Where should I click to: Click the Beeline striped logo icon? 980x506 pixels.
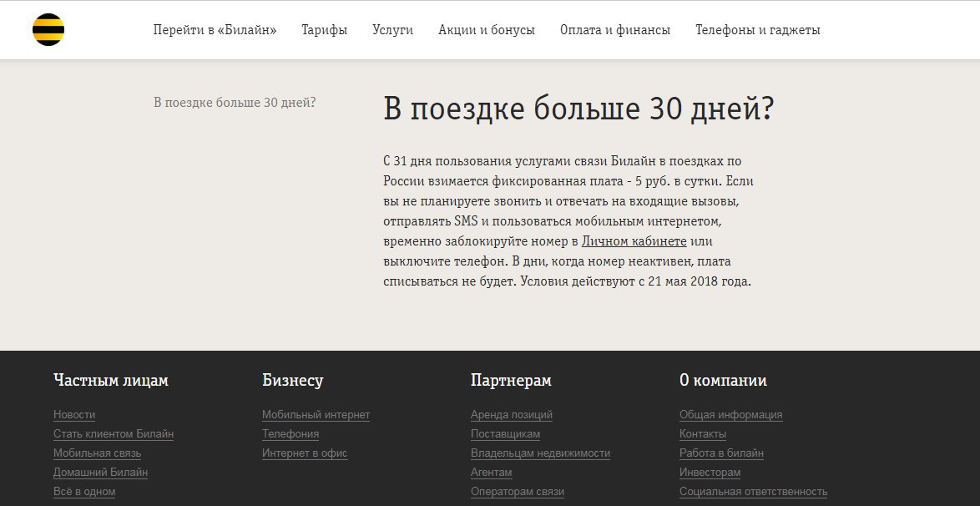[x=48, y=29]
